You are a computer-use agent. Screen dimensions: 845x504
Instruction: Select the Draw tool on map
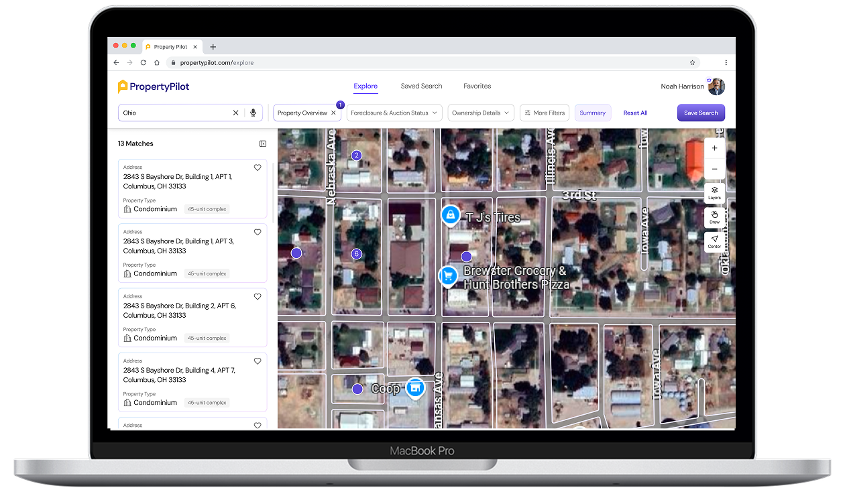[x=714, y=217]
